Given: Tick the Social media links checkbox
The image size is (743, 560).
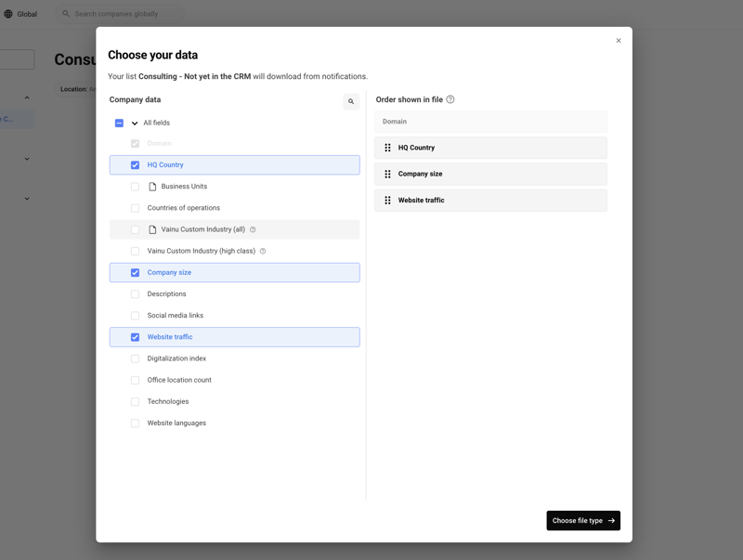Looking at the screenshot, I should tap(135, 316).
